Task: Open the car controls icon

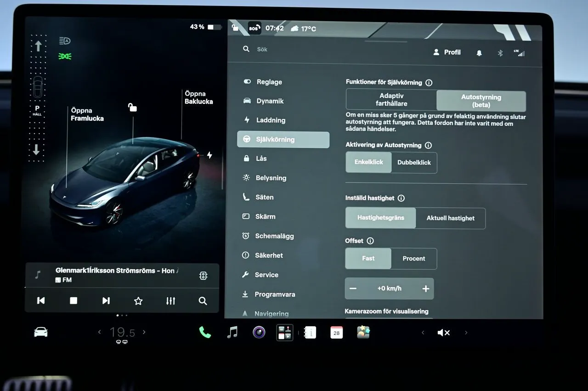Action: tap(41, 332)
